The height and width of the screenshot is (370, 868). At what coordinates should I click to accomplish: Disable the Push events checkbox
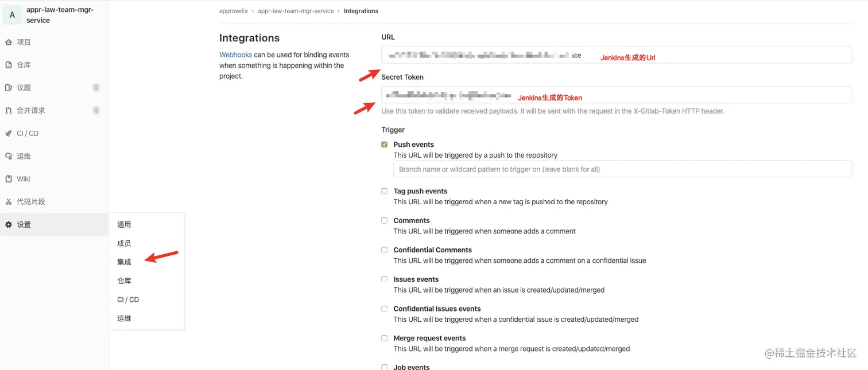click(385, 145)
